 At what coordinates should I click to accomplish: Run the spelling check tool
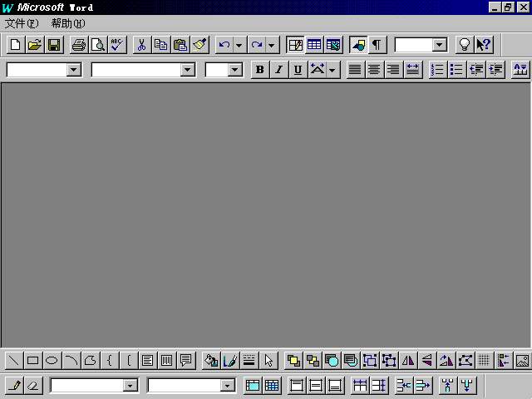click(117, 45)
